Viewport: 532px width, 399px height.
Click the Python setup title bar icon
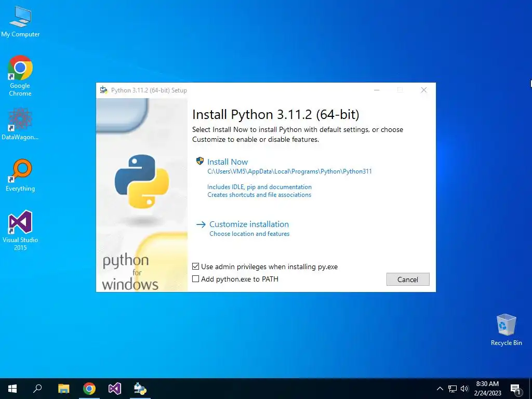pos(103,90)
